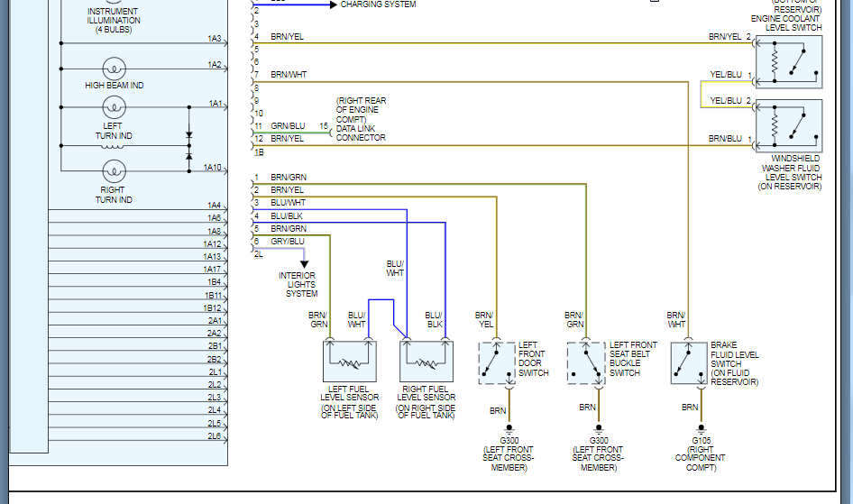
Task: Click the arrowhead pointing to Charging System
Action: coord(334,5)
